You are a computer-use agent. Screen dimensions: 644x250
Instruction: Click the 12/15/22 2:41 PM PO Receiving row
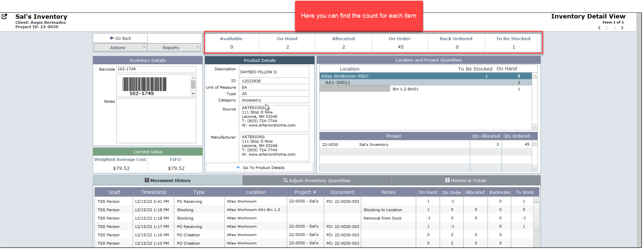(x=314, y=201)
